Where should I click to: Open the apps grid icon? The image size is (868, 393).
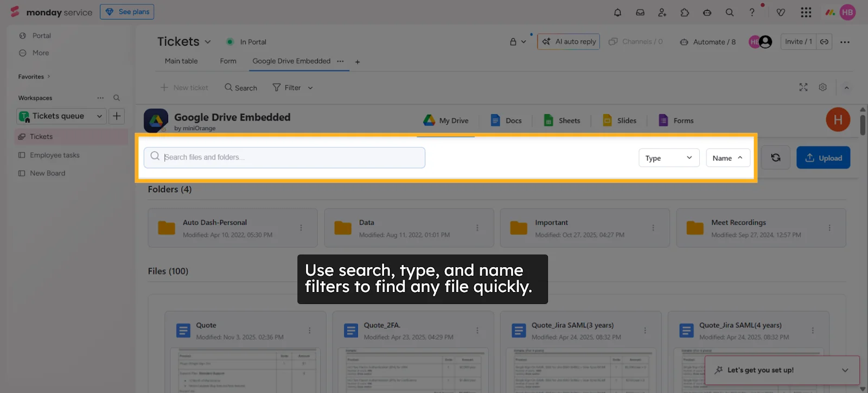coord(806,12)
